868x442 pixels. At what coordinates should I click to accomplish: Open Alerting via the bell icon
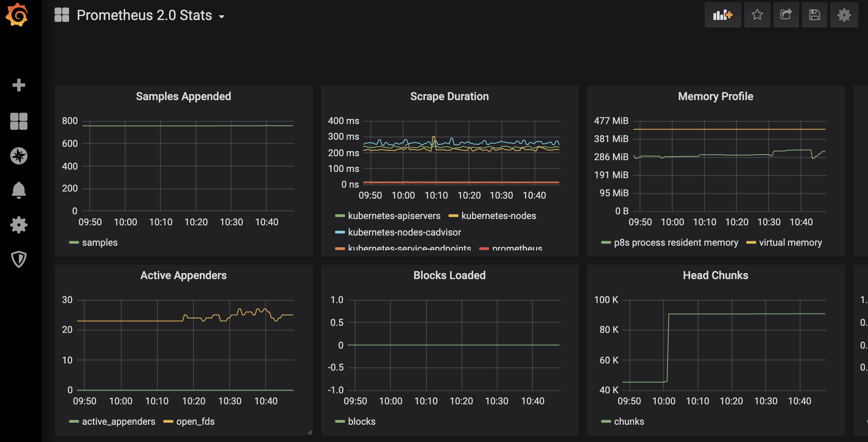(18, 190)
